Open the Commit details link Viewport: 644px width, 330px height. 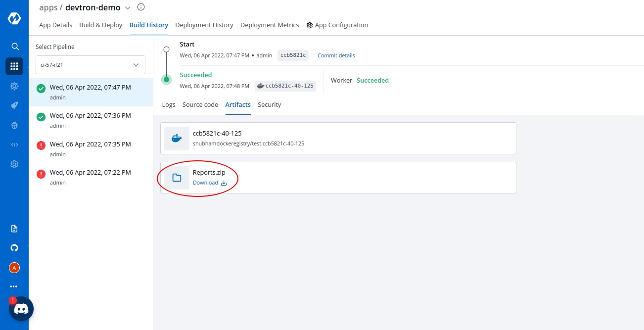click(x=336, y=55)
